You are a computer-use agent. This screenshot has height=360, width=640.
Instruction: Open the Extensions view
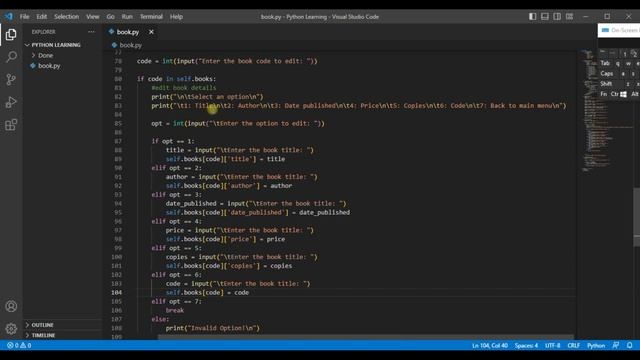11,124
